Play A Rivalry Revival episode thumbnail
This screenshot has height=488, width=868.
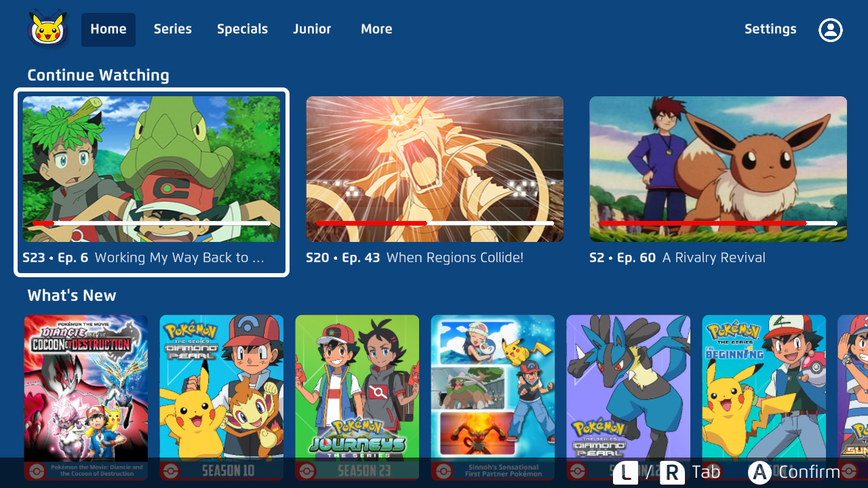click(x=717, y=168)
